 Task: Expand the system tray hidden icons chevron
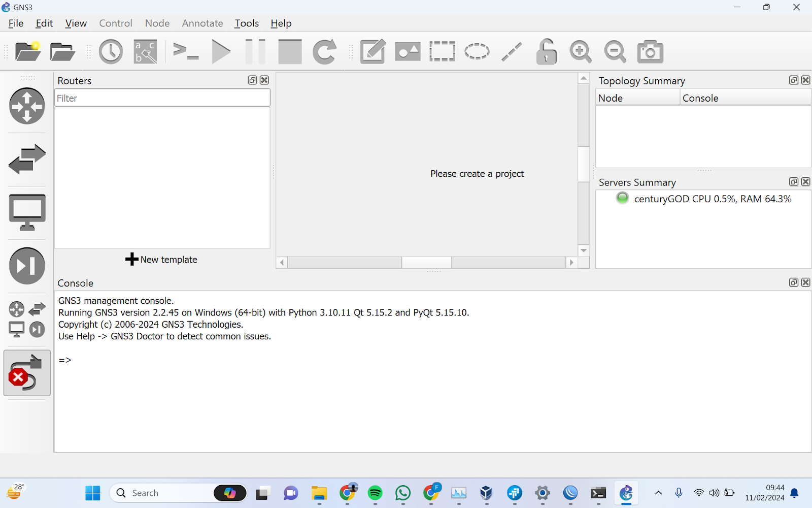click(658, 493)
